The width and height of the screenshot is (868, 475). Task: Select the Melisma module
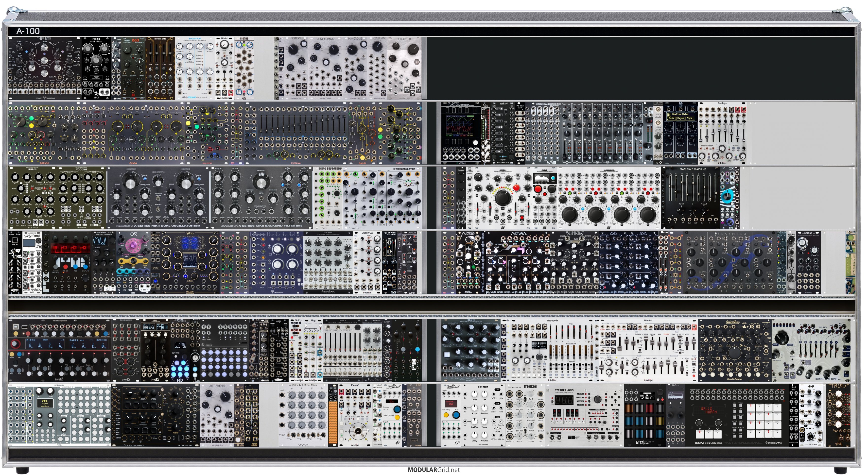click(x=33, y=263)
